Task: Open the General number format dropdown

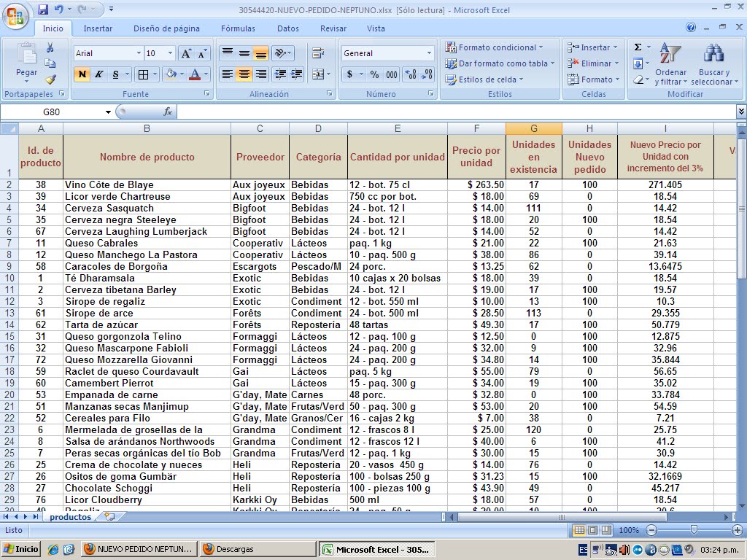Action: tap(429, 53)
